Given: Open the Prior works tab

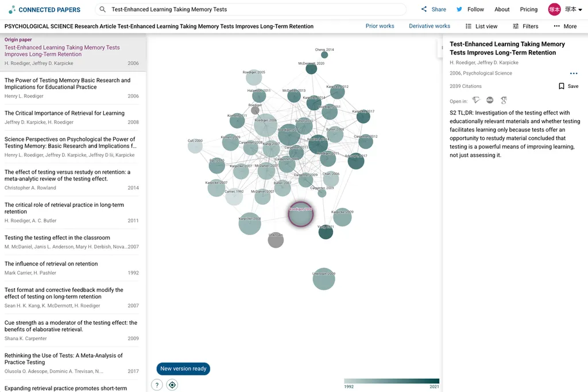Looking at the screenshot, I should point(380,26).
